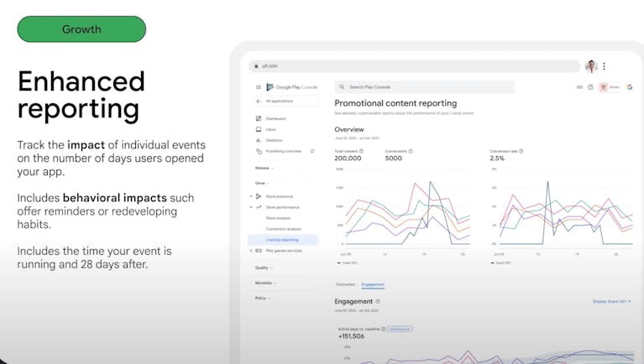The width and height of the screenshot is (644, 364).
Task: Click the +151,506 active days value
Action: tap(351, 336)
